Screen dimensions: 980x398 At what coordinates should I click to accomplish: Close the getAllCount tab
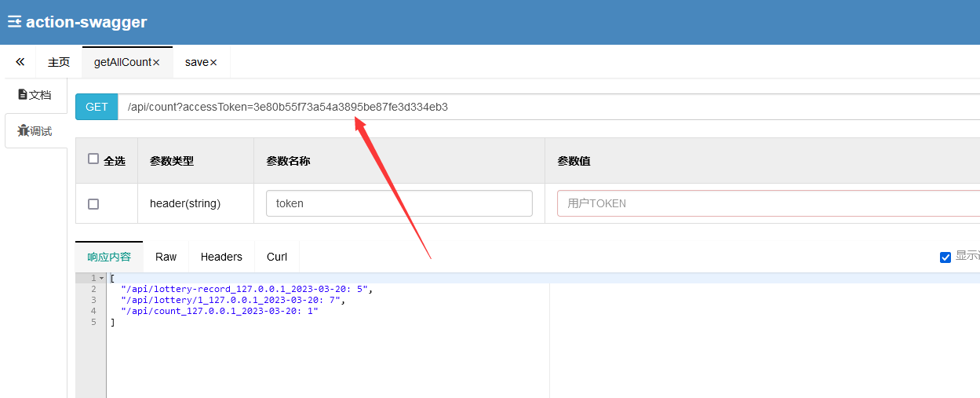(156, 63)
